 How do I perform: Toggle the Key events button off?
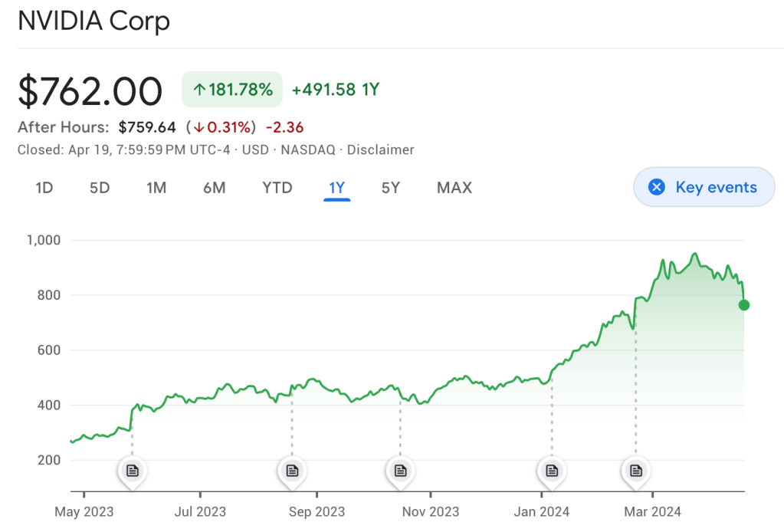coord(704,187)
